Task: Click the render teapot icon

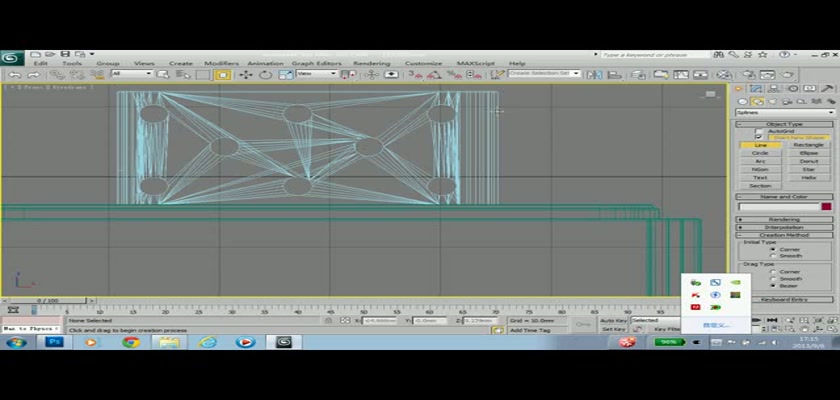Action: point(788,74)
